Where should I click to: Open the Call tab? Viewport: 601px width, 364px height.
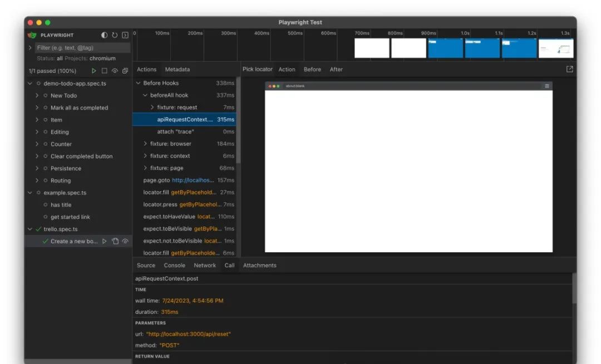tap(230, 265)
